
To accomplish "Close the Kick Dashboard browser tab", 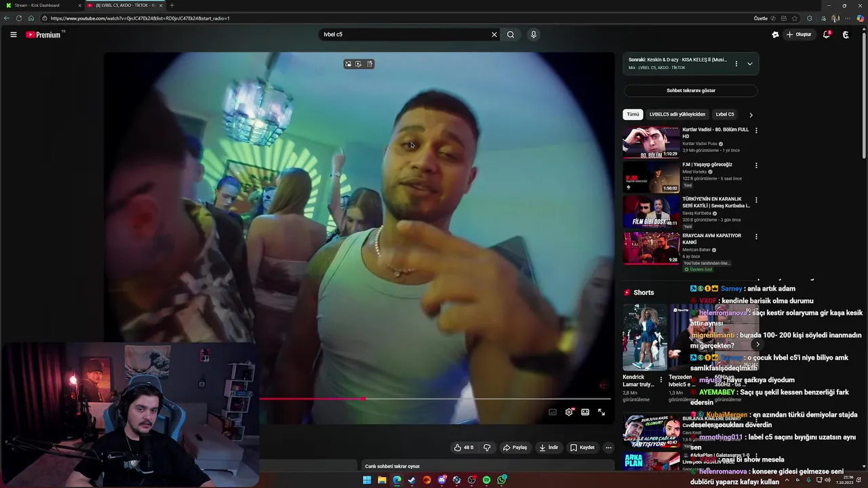I will [79, 5].
